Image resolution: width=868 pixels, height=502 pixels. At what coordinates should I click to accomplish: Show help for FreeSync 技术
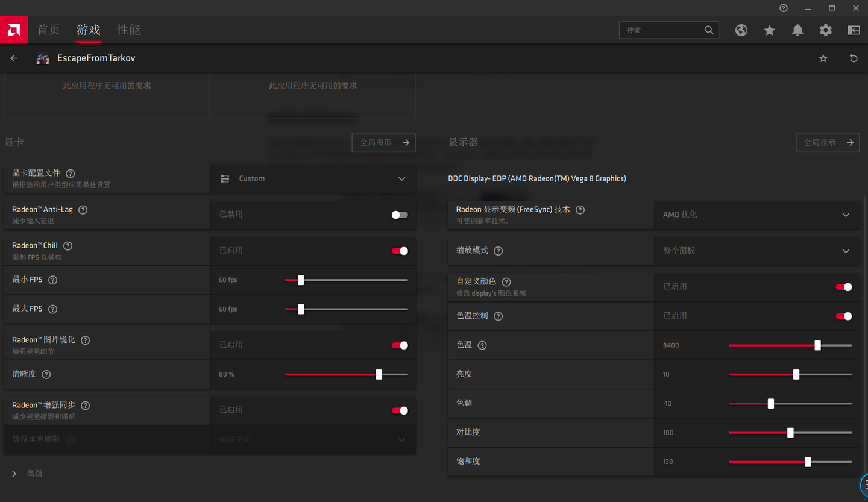[580, 210]
